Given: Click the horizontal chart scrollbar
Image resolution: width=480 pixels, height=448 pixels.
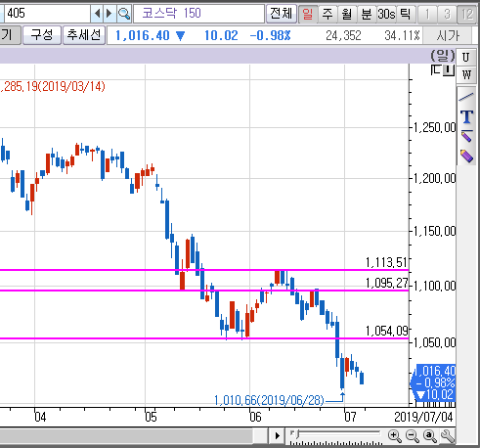Looking at the screenshot, I should click(126, 436).
